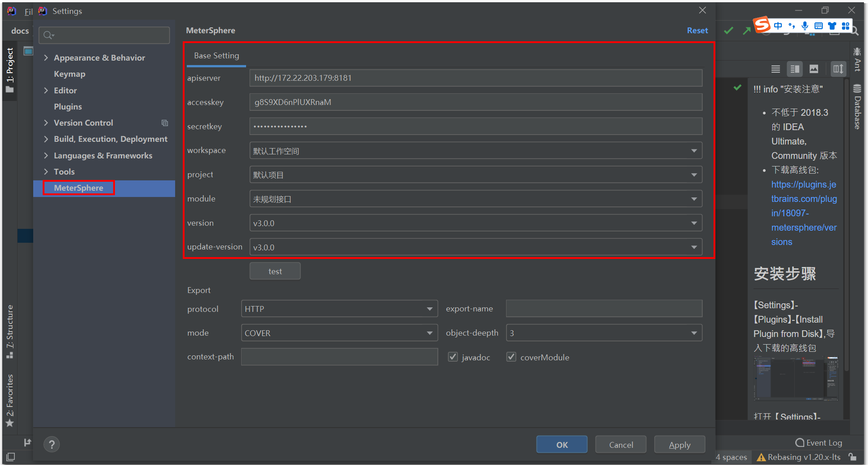Open Sogou voice input microphone
868x468 pixels.
coord(805,26)
